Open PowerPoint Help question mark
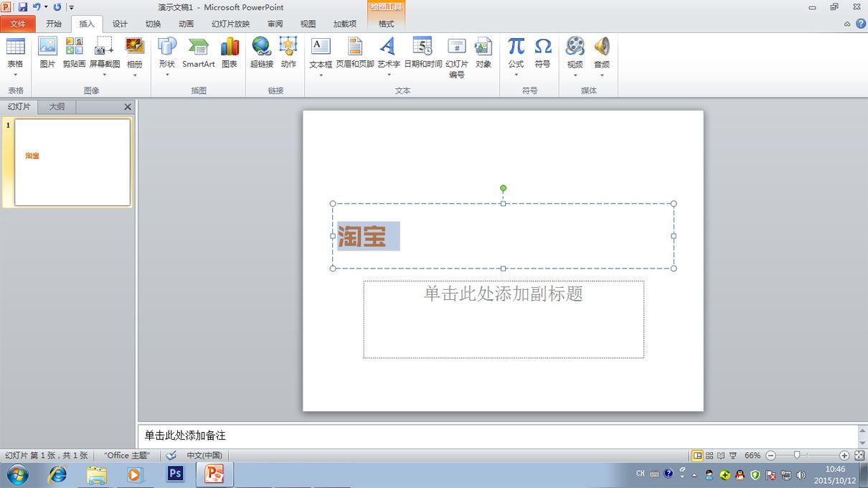The height and width of the screenshot is (488, 868). pyautogui.click(x=861, y=24)
